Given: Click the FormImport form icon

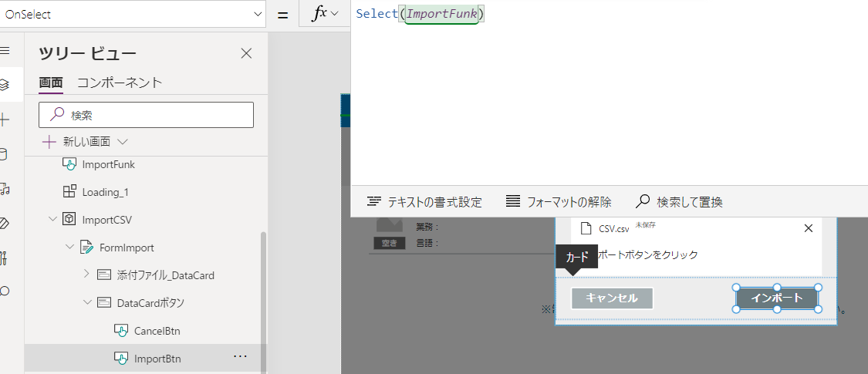Looking at the screenshot, I should 86,247.
